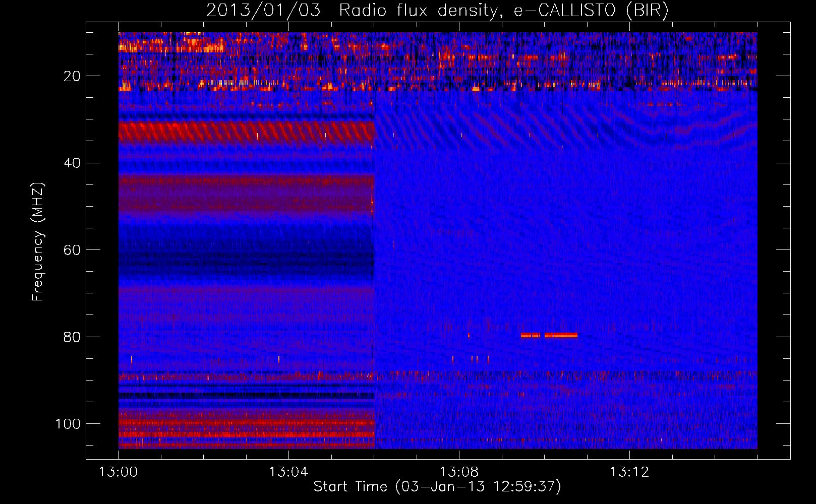Click the 13:08 time axis label

point(459,472)
